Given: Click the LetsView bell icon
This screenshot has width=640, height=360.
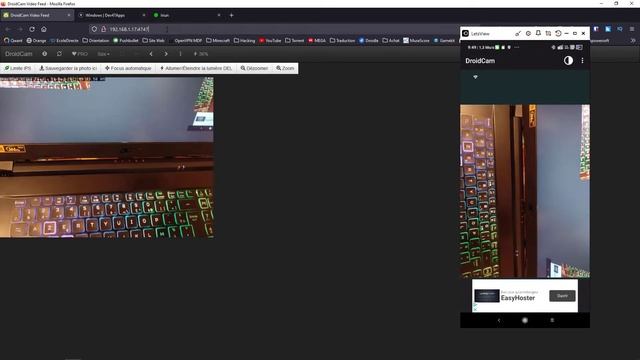Looking at the screenshot, I should click(x=538, y=33).
